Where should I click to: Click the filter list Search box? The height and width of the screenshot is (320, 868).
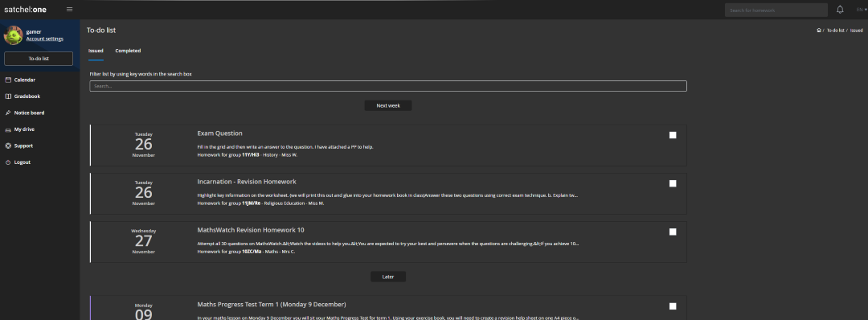point(388,86)
